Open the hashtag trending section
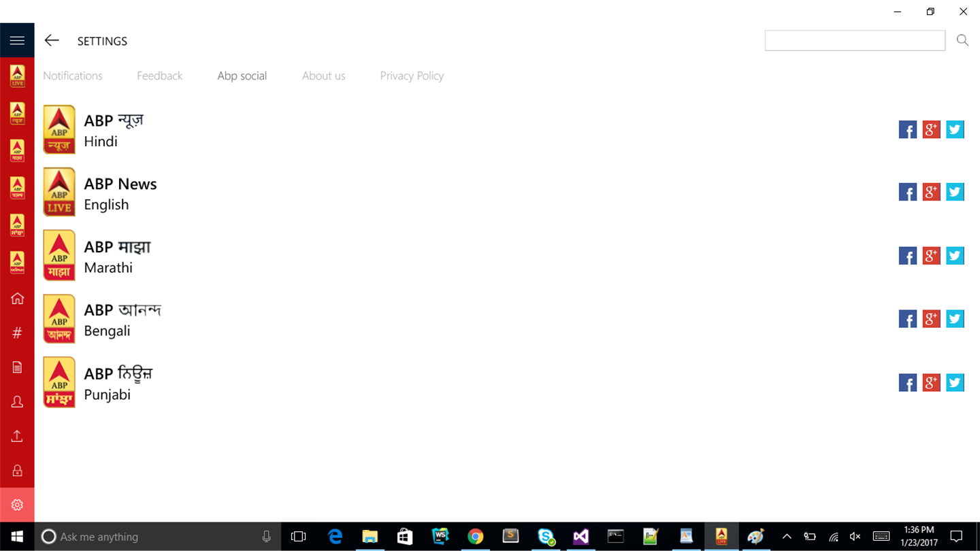Viewport: 980px width, 551px height. coord(17,333)
